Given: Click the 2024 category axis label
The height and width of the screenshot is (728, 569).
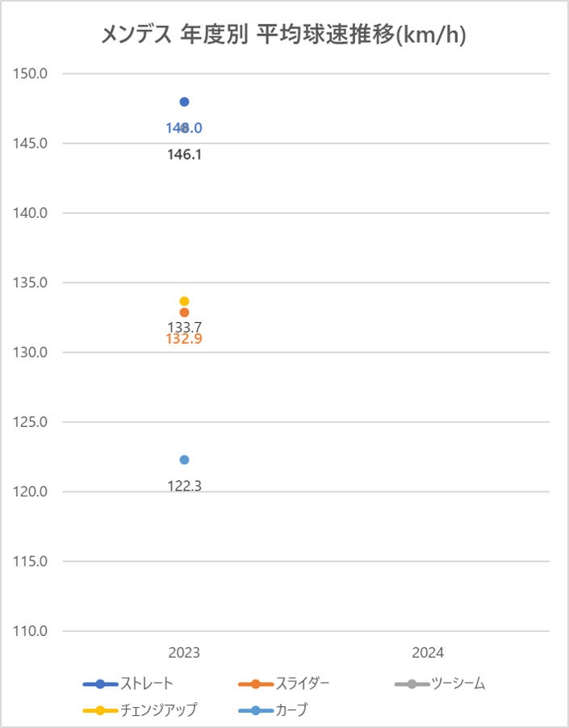Looking at the screenshot, I should point(428,653).
